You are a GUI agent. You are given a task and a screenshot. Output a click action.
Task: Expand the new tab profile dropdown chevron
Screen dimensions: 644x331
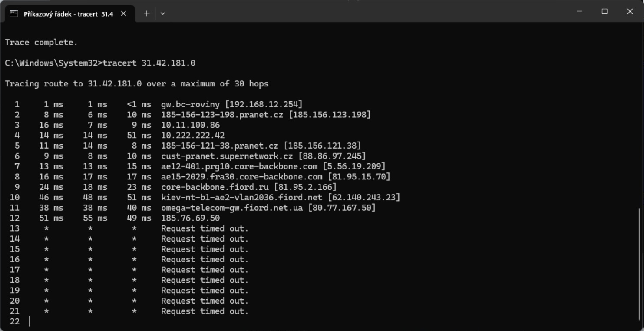tap(163, 13)
